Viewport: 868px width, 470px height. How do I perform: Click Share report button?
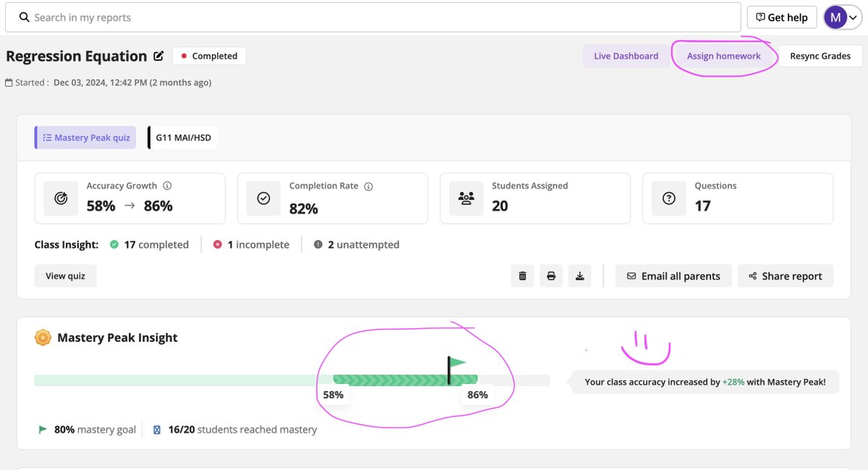(x=786, y=275)
